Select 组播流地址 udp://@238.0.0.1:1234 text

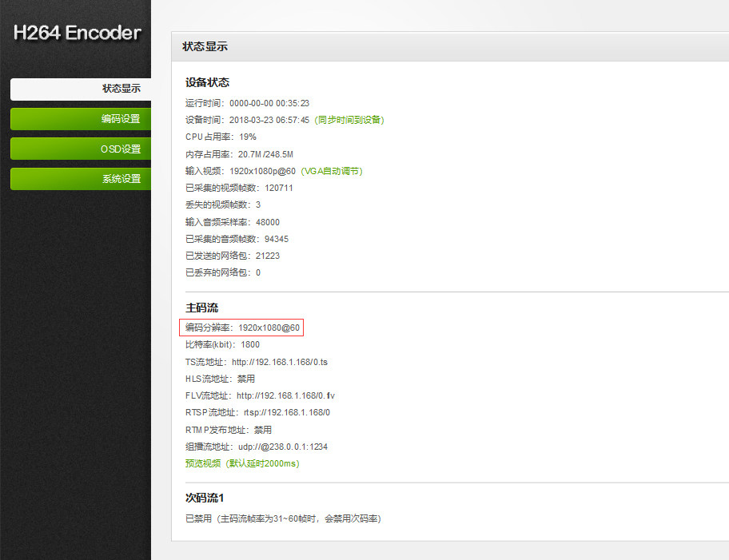coord(256,447)
